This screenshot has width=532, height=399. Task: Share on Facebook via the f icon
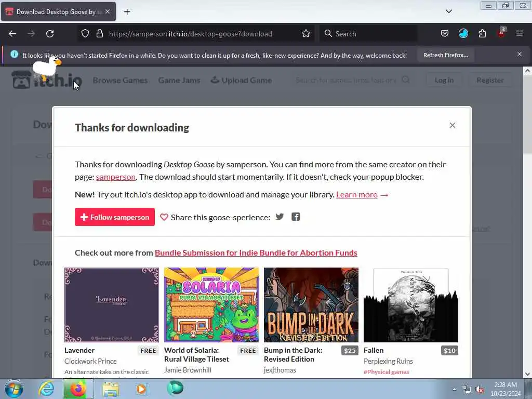pos(296,217)
